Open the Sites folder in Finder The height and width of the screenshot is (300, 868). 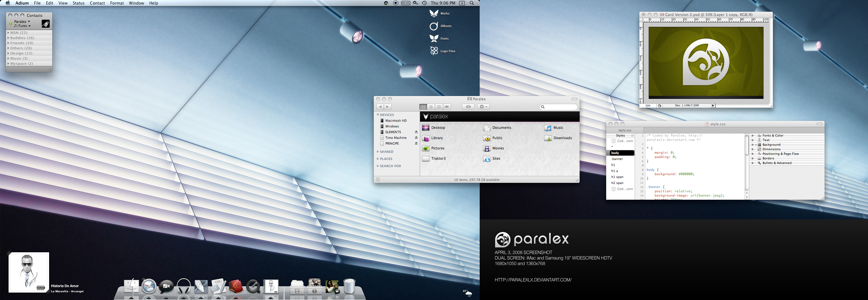(x=492, y=158)
